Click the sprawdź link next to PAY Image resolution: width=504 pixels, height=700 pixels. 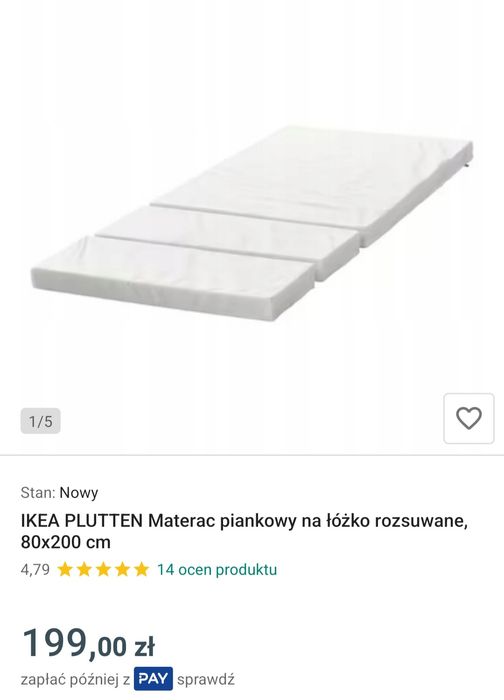(x=206, y=680)
